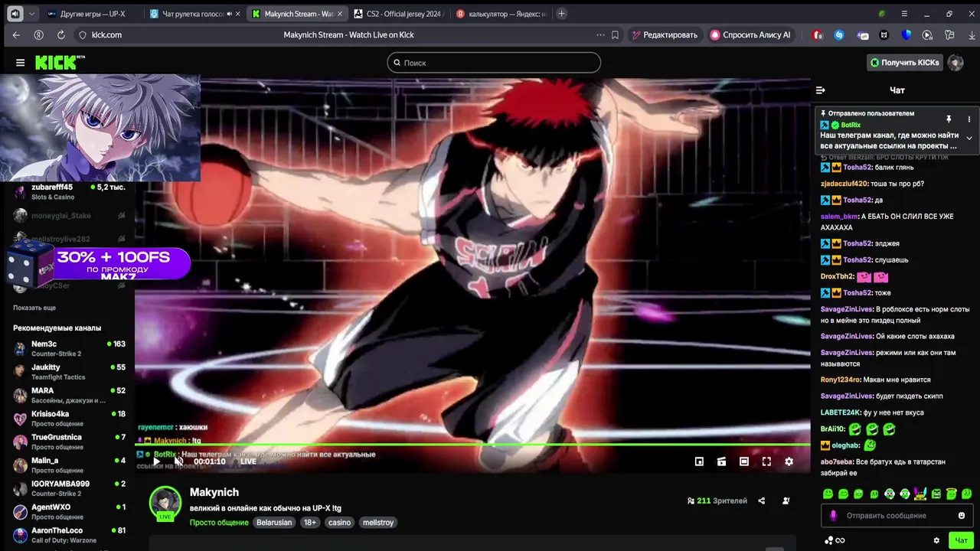Open the Kick hamburger menu
This screenshot has height=551, width=980.
20,63
